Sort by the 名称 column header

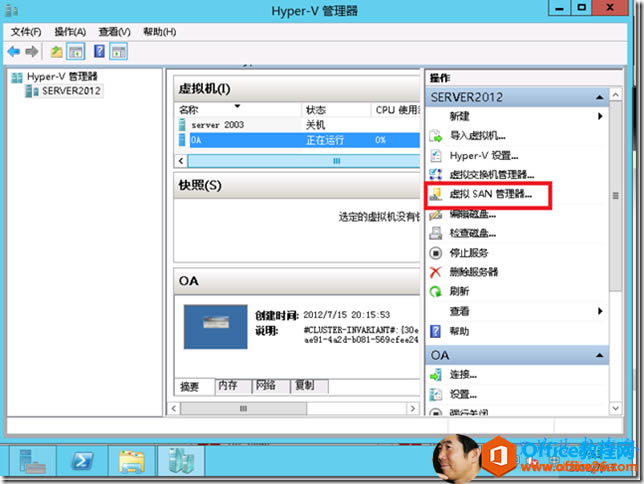pyautogui.click(x=239, y=110)
